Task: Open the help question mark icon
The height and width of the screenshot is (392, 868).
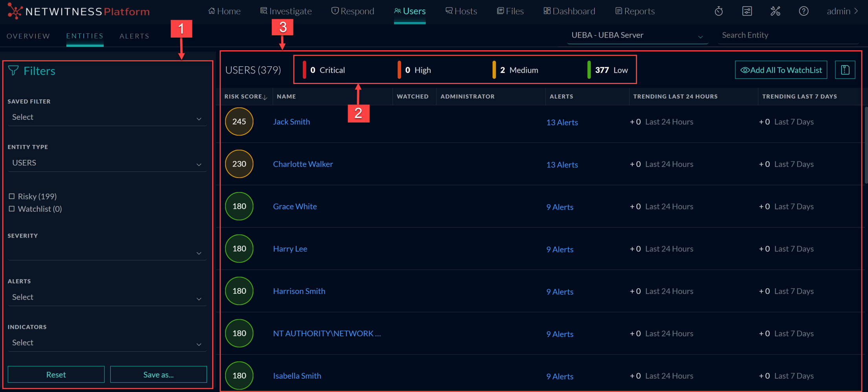Action: [804, 11]
